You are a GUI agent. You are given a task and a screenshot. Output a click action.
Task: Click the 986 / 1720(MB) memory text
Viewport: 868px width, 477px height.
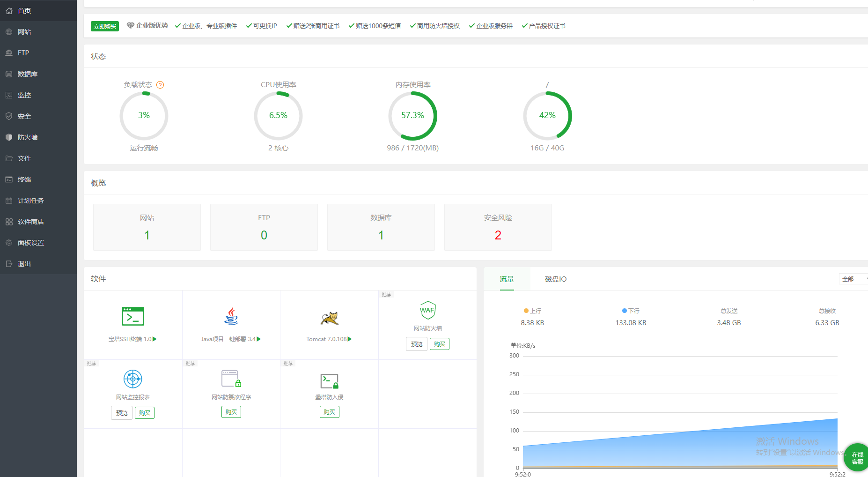pos(413,148)
